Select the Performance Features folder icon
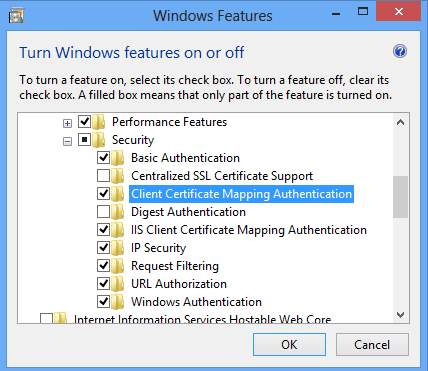This screenshot has width=428, height=371. pos(99,122)
